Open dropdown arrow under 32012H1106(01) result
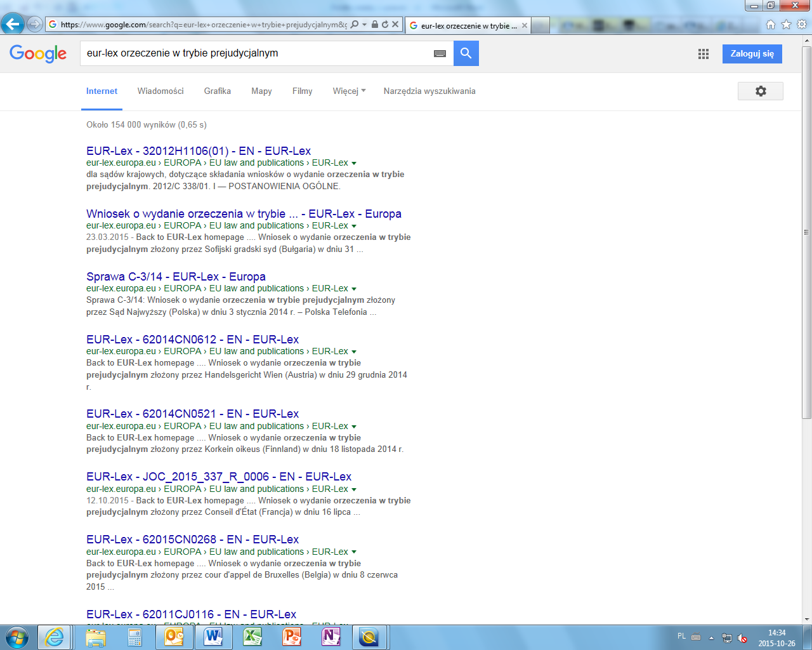 tap(354, 163)
